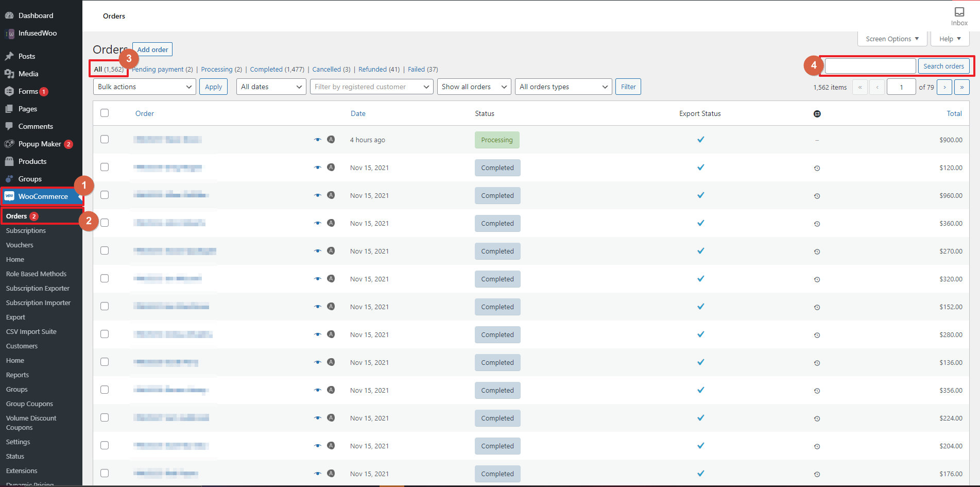Image resolution: width=980 pixels, height=487 pixels.
Task: Go to next page of orders
Action: pos(944,87)
